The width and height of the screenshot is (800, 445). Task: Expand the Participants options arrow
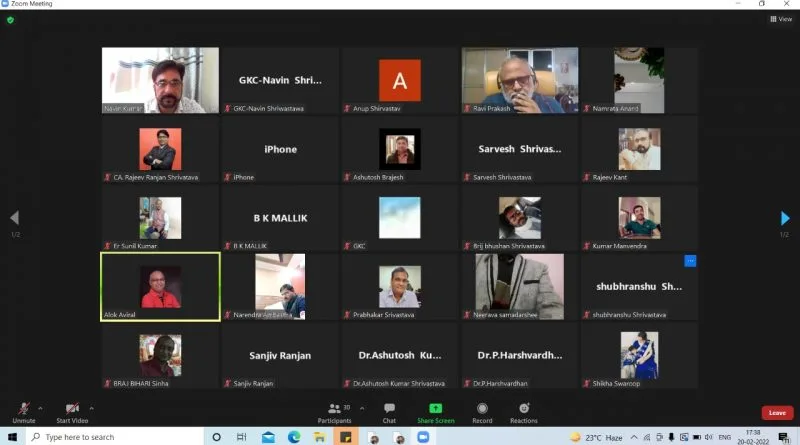pos(361,407)
